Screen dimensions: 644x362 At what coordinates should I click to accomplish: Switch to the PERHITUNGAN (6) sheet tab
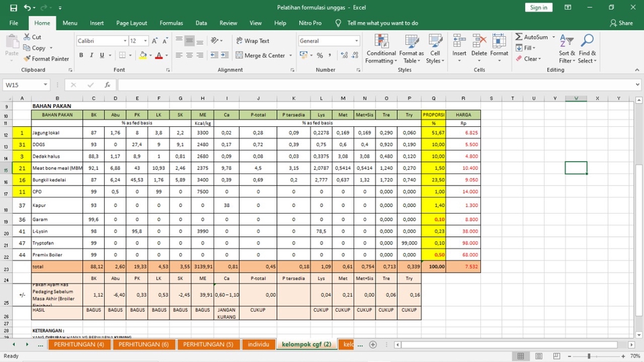(x=144, y=345)
